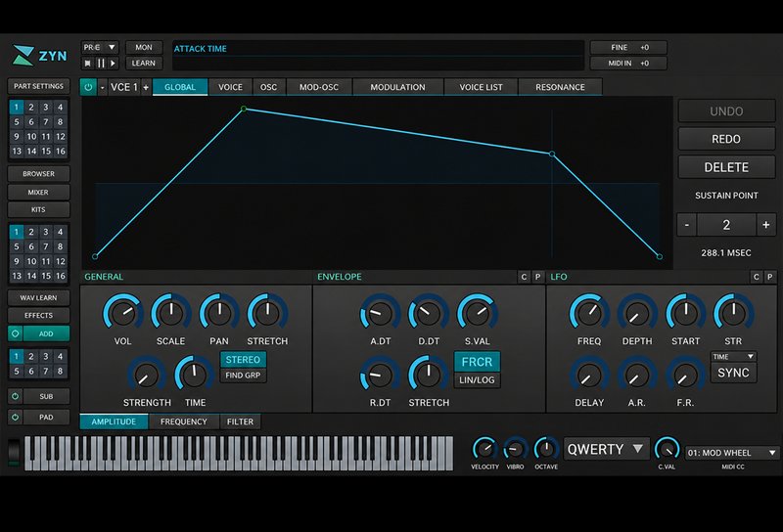
Task: Click the LFO DEPTH knob
Action: coord(637,313)
